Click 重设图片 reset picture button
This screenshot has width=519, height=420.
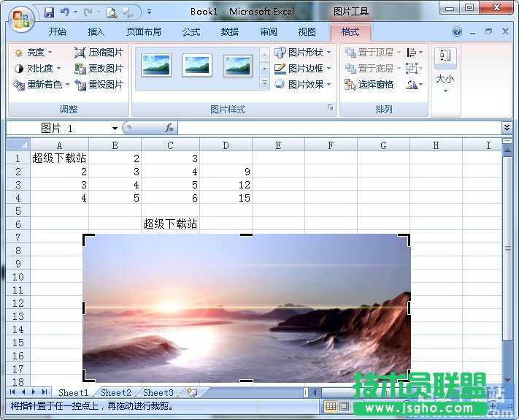coord(99,85)
